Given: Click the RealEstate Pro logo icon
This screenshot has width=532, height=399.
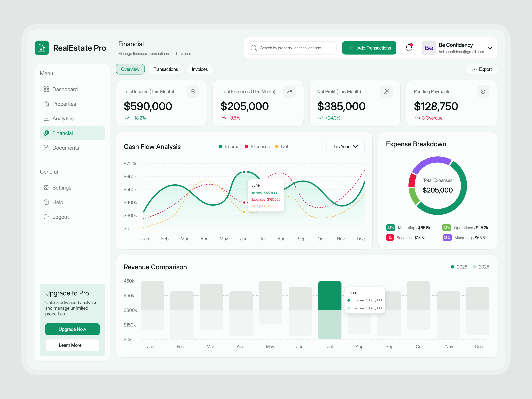Looking at the screenshot, I should pos(42,48).
